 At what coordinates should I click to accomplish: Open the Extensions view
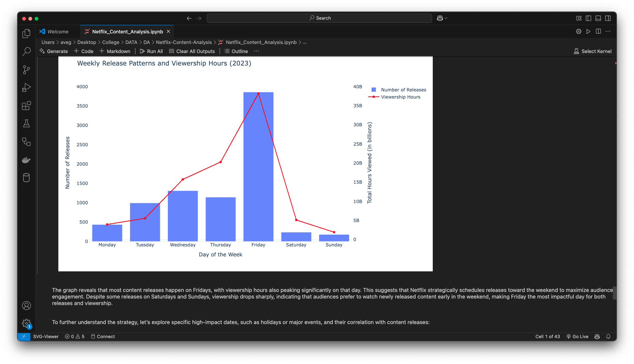pos(27,106)
